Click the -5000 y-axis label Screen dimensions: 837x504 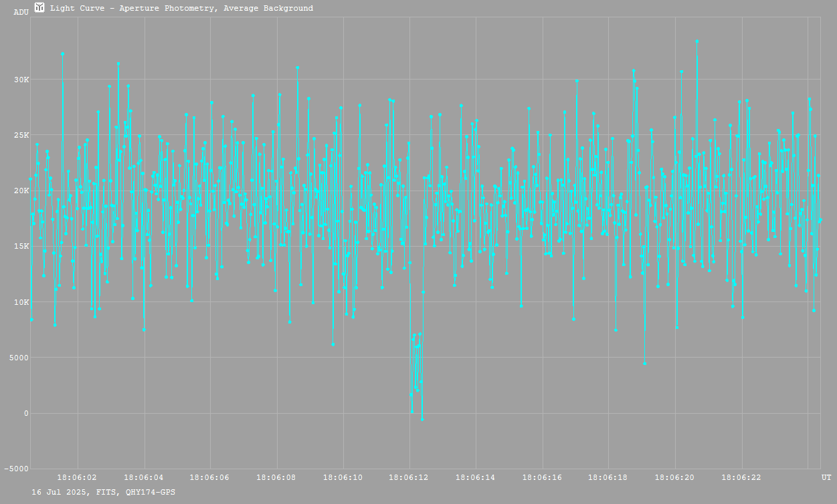point(15,469)
